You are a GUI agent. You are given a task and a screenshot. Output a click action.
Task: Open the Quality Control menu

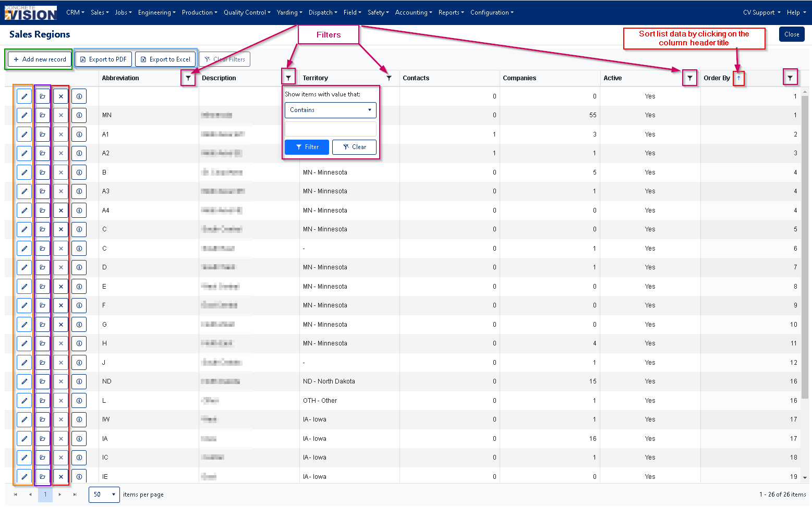click(x=247, y=13)
